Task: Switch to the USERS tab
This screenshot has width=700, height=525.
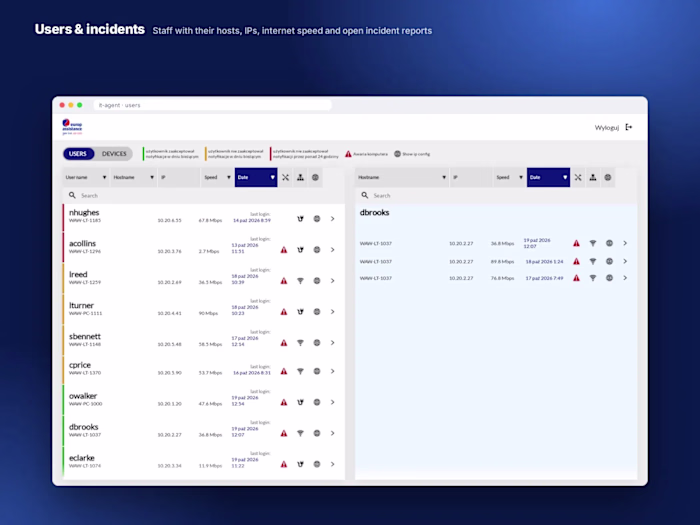Action: pyautogui.click(x=78, y=154)
